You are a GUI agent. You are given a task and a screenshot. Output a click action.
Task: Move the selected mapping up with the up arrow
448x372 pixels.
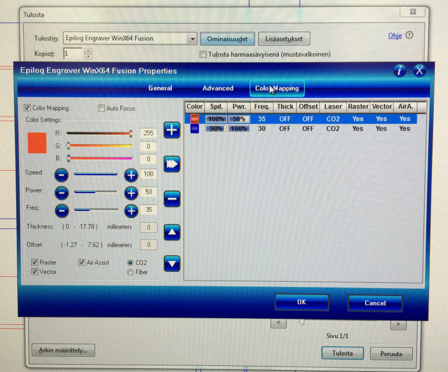[x=172, y=232]
